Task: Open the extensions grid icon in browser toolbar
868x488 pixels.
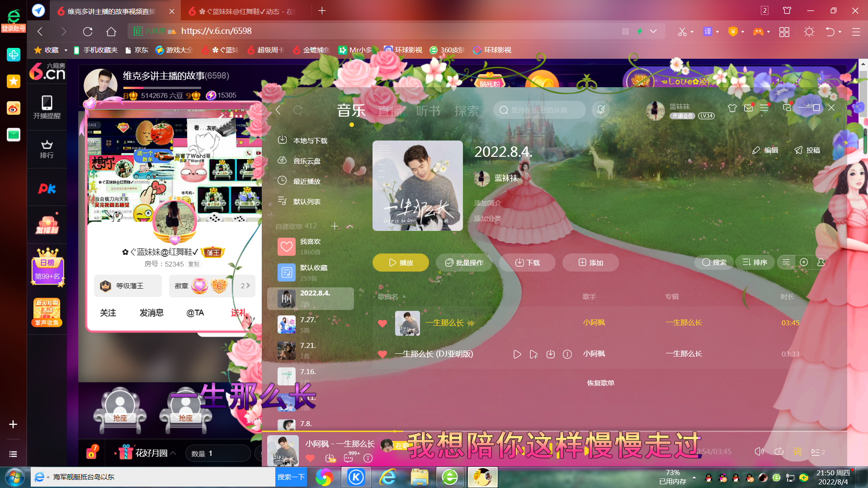Action: click(x=784, y=32)
